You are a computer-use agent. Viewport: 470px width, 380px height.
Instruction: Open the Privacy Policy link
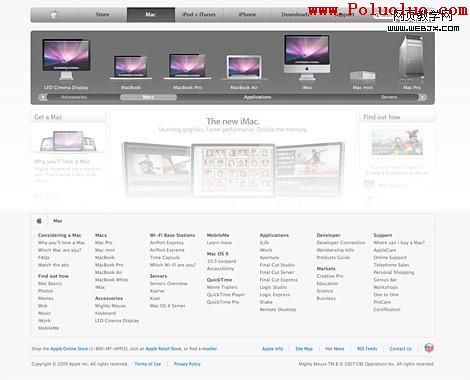tap(187, 364)
